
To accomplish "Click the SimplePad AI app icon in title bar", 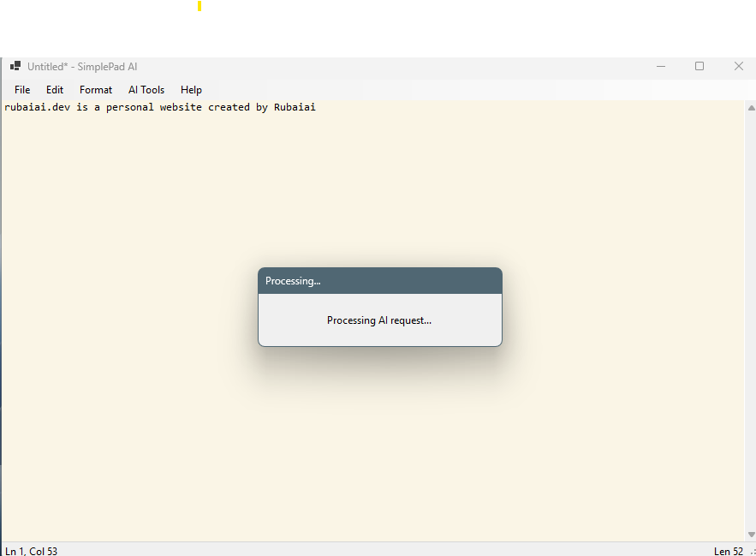I will click(15, 66).
